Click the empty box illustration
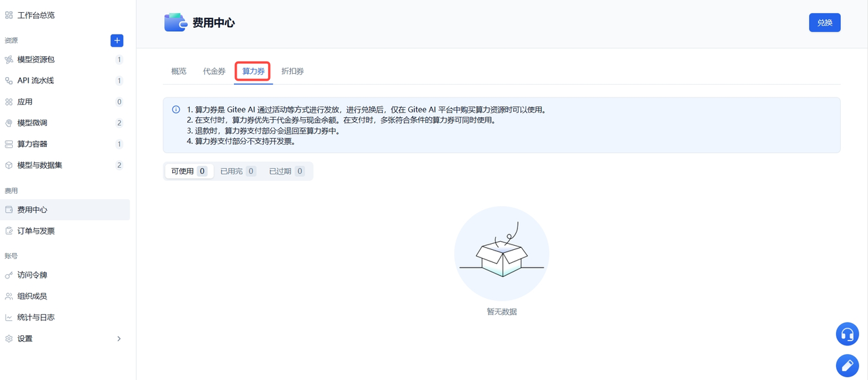 pos(502,253)
